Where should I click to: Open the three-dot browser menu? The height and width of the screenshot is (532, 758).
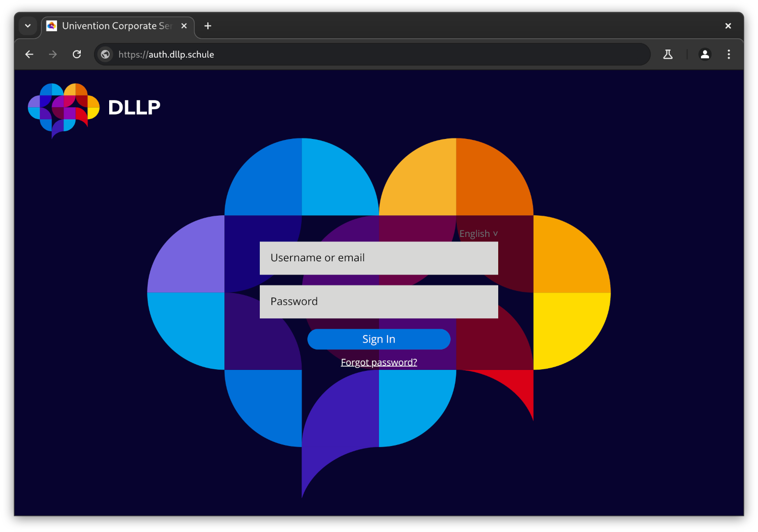(x=728, y=54)
